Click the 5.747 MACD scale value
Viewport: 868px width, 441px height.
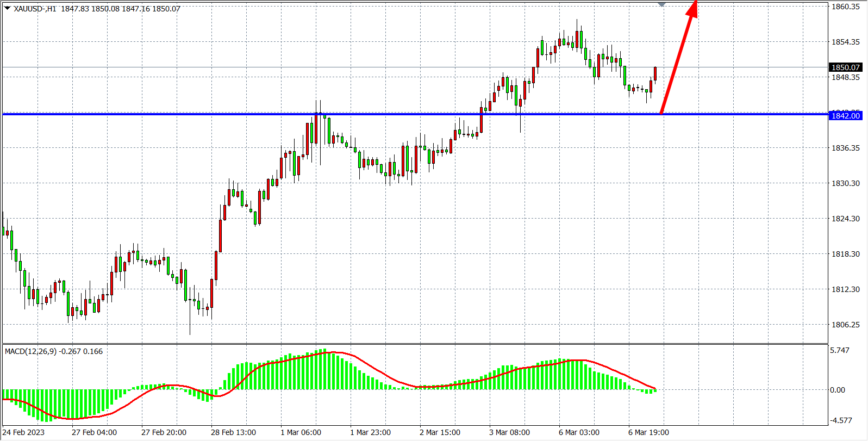840,350
